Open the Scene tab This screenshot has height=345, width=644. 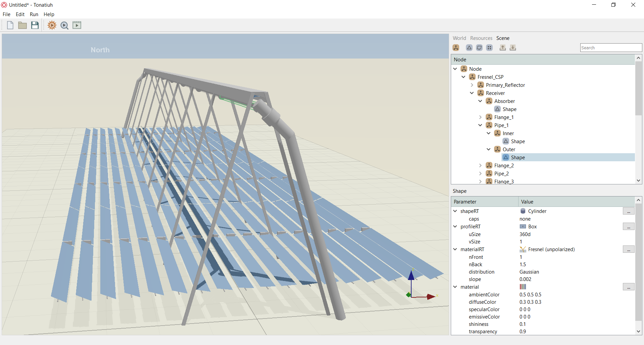pyautogui.click(x=503, y=38)
